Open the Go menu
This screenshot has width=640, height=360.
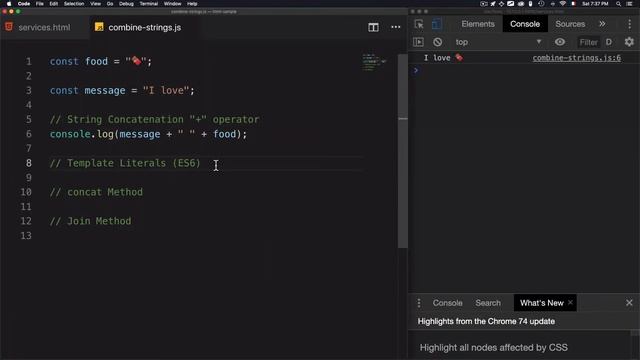point(110,4)
